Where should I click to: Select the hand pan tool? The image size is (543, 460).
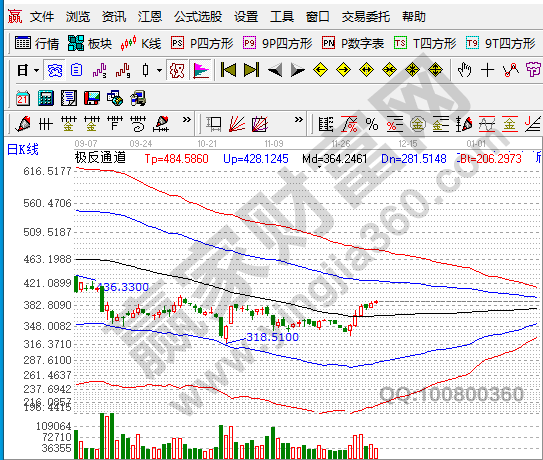pos(464,70)
